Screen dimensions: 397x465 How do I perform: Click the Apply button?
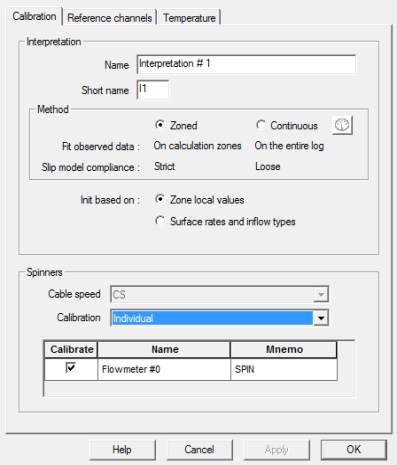click(x=277, y=449)
